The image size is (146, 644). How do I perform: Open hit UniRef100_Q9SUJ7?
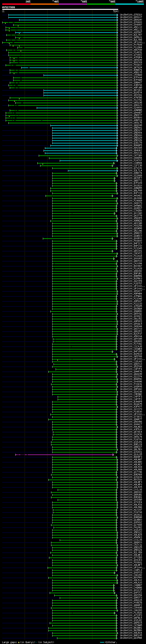point(131,17)
